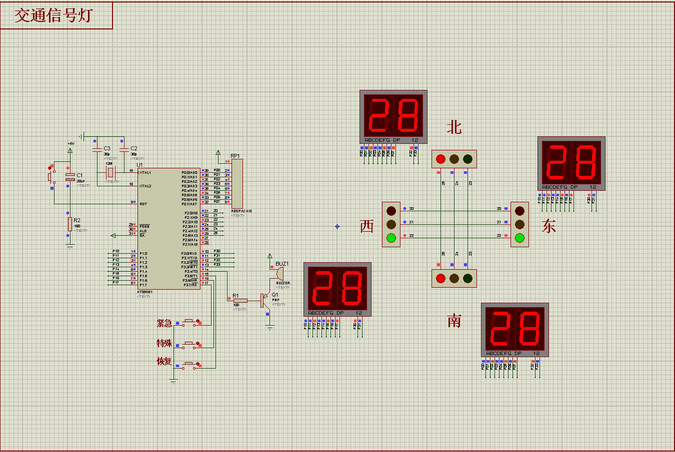Select capacitor C1 in reset circuit
This screenshot has height=452, width=675.
[x=70, y=176]
